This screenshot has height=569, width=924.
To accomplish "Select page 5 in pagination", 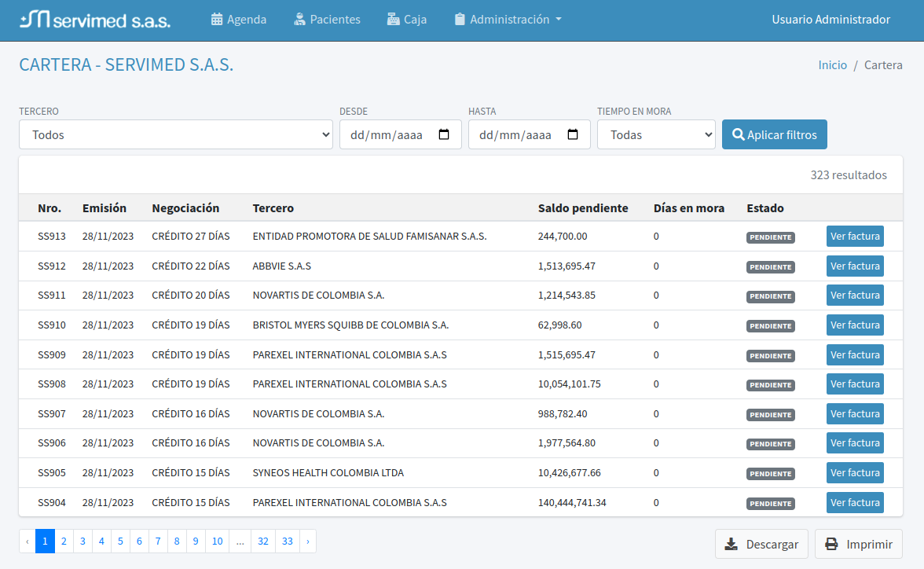I will click(x=120, y=541).
